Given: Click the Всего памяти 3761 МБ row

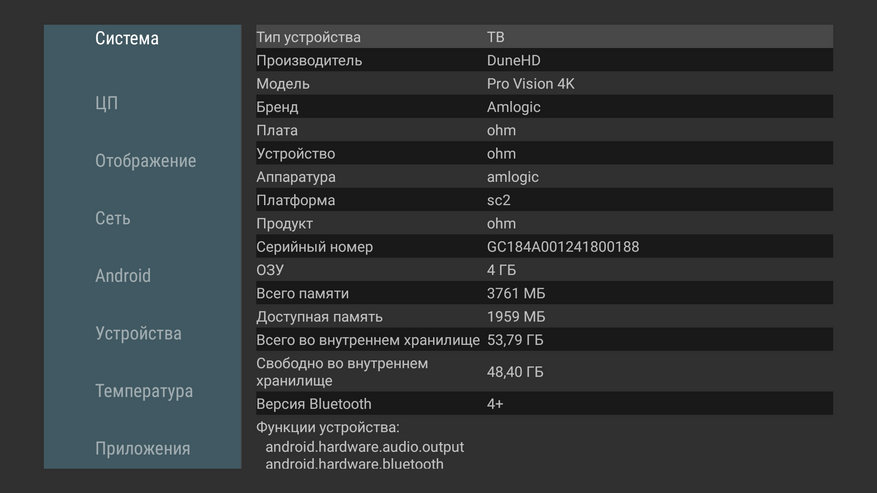Looking at the screenshot, I should tap(544, 294).
